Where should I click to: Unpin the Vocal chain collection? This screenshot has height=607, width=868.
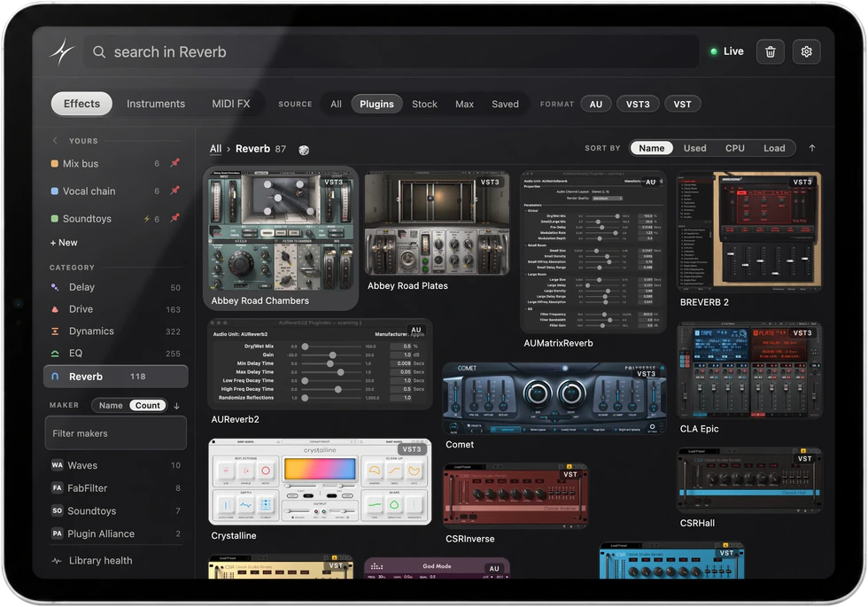(175, 191)
